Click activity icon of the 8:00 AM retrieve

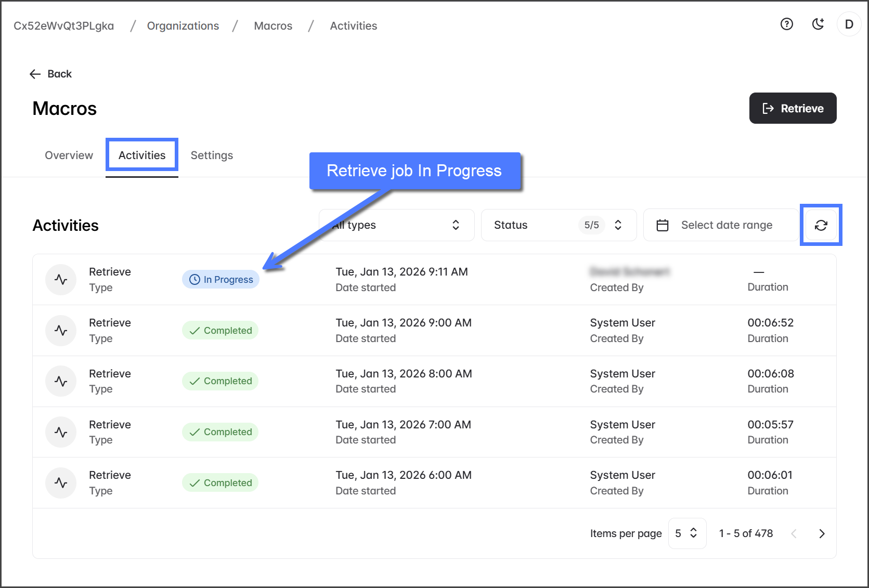click(x=61, y=381)
